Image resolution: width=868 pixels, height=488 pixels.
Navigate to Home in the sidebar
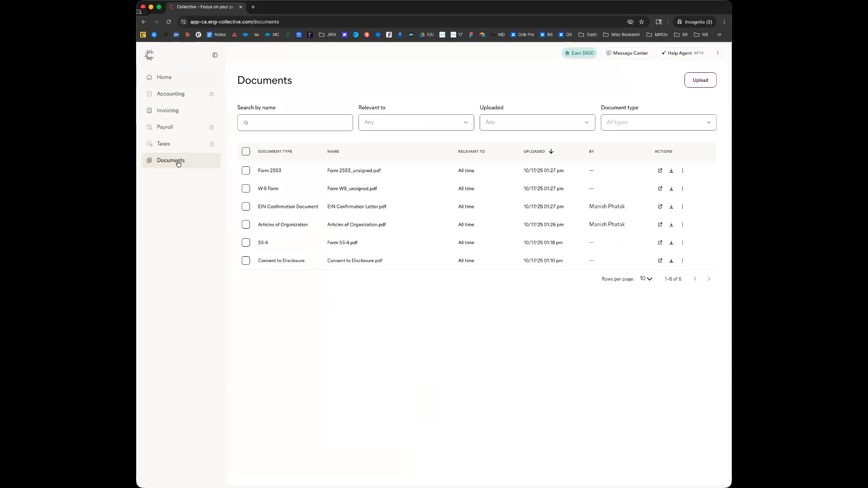click(x=164, y=77)
